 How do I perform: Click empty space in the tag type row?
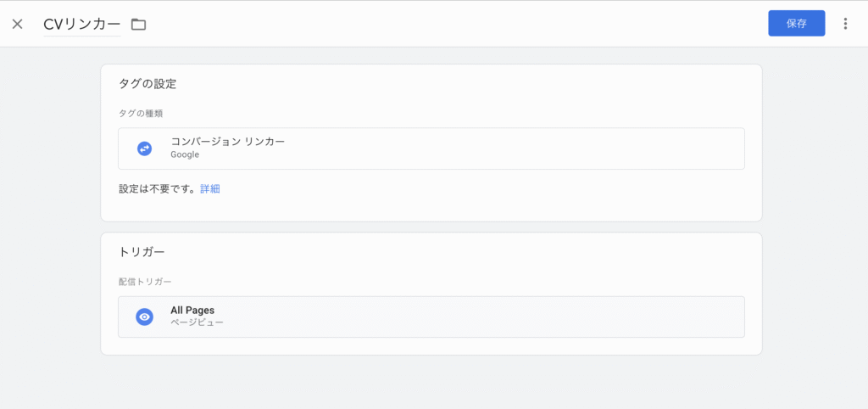pos(509,148)
